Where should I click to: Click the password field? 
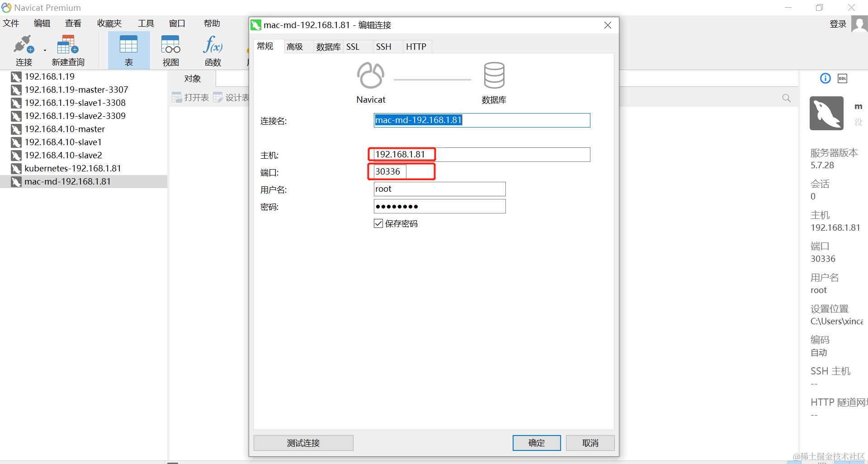click(439, 206)
